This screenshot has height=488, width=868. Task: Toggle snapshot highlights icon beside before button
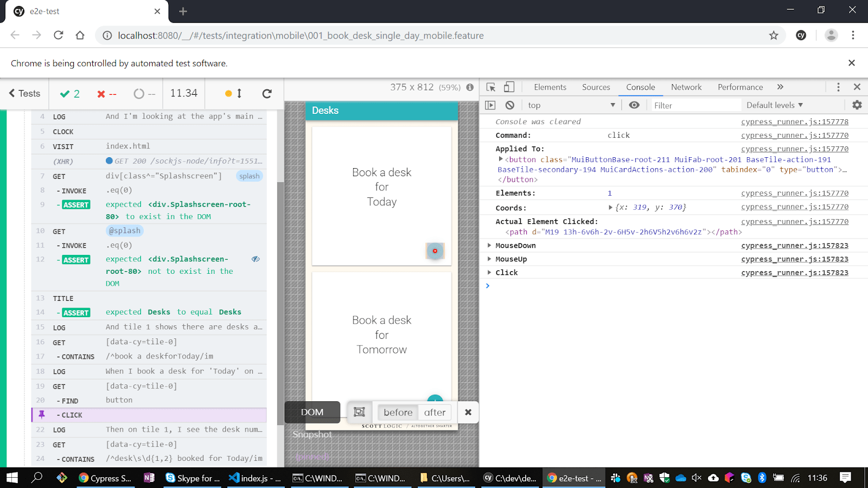point(359,412)
